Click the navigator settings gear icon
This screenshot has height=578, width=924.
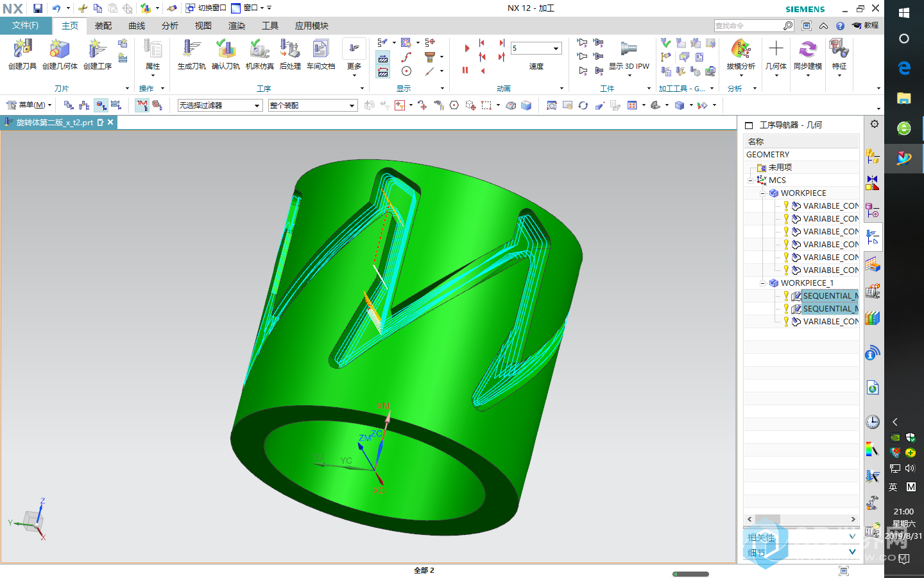[874, 124]
